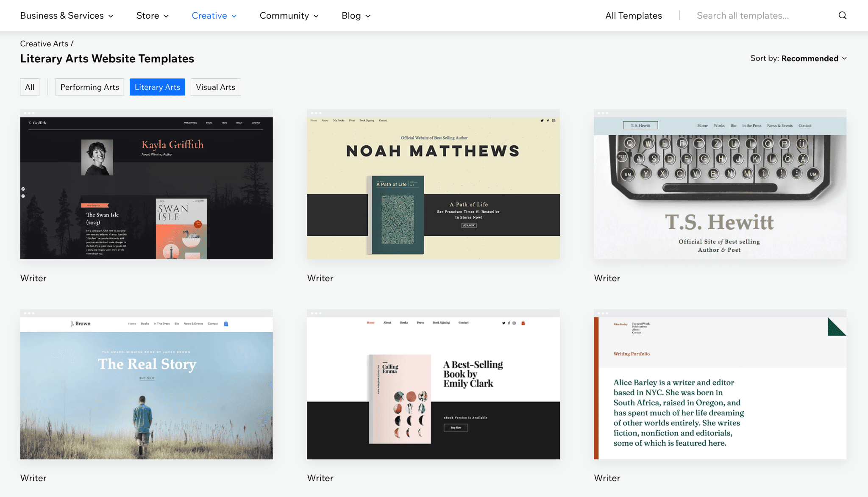Select the Literary Arts filter tab
This screenshot has width=868, height=497.
tap(157, 87)
